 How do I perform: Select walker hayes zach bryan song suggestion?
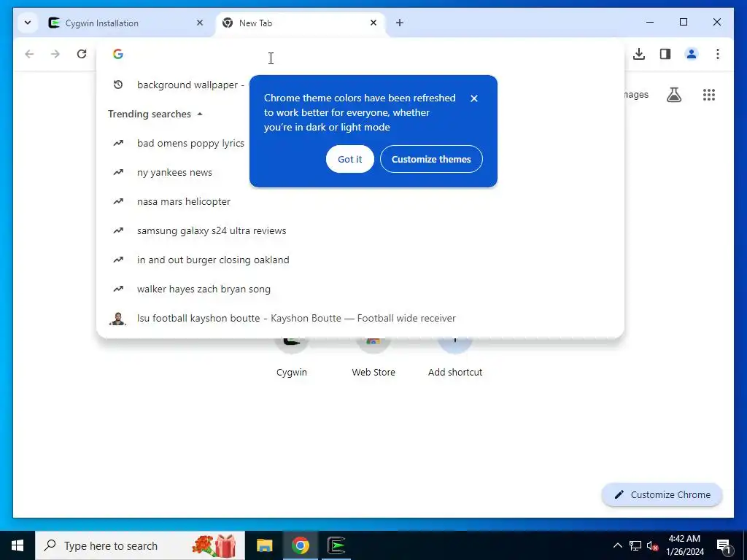(x=360, y=289)
